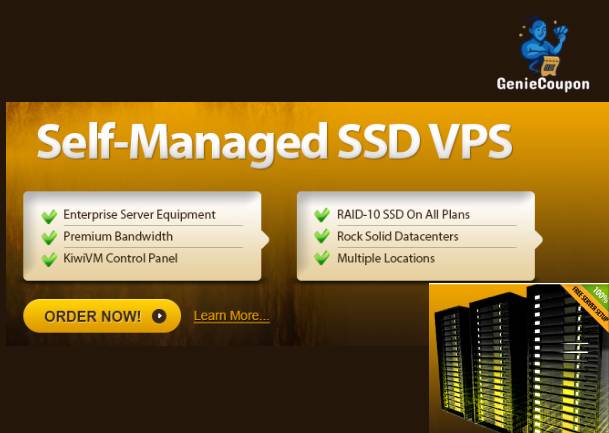Click the GenieCoupon logo text
Screen dimensions: 609x433
(x=543, y=84)
